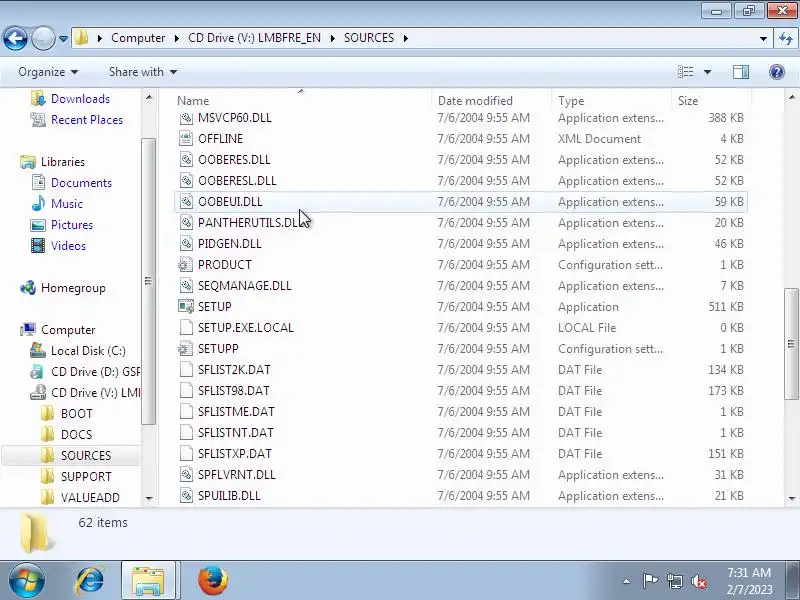The width and height of the screenshot is (800, 600).
Task: Expand the arrow after SOURCES in address bar
Action: point(406,38)
